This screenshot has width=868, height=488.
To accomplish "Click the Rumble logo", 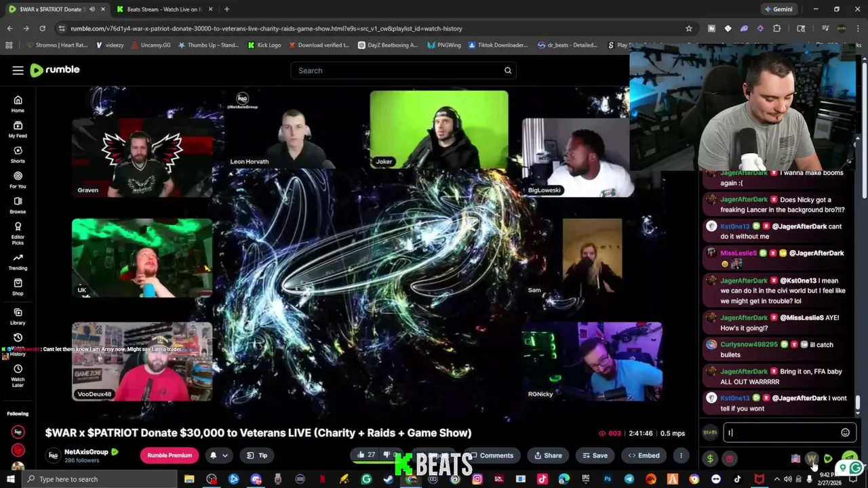I will (55, 70).
